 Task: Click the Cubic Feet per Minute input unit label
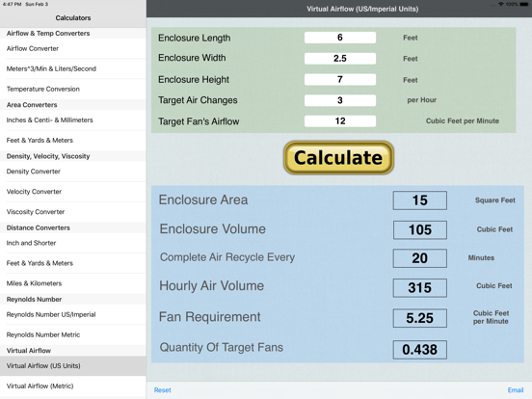tap(463, 121)
